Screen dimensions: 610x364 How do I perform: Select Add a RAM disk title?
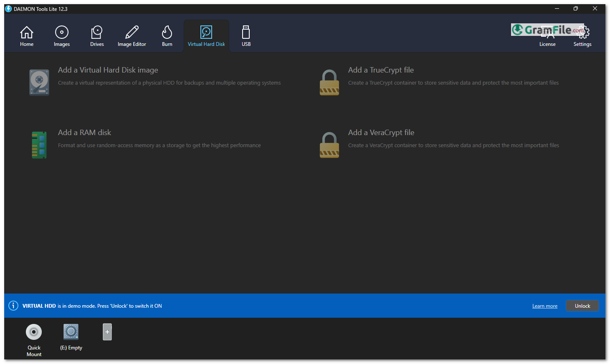[84, 133]
